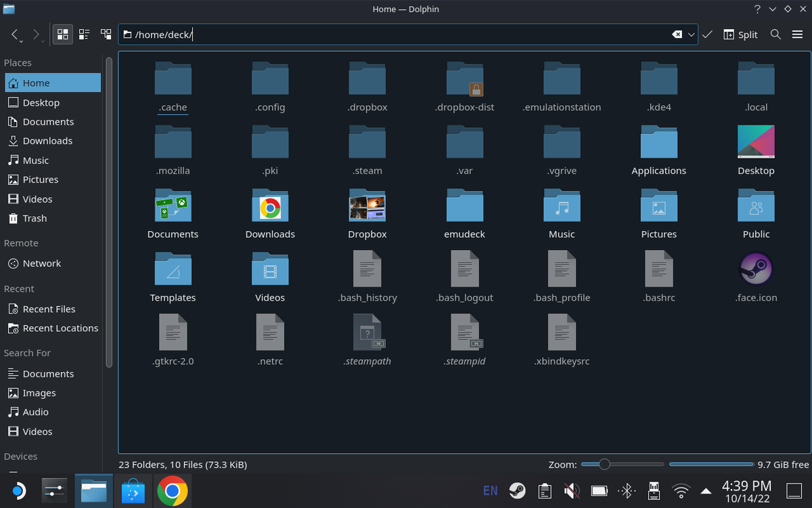Switch to Tree view mode
812x508 pixels.
[106, 34]
